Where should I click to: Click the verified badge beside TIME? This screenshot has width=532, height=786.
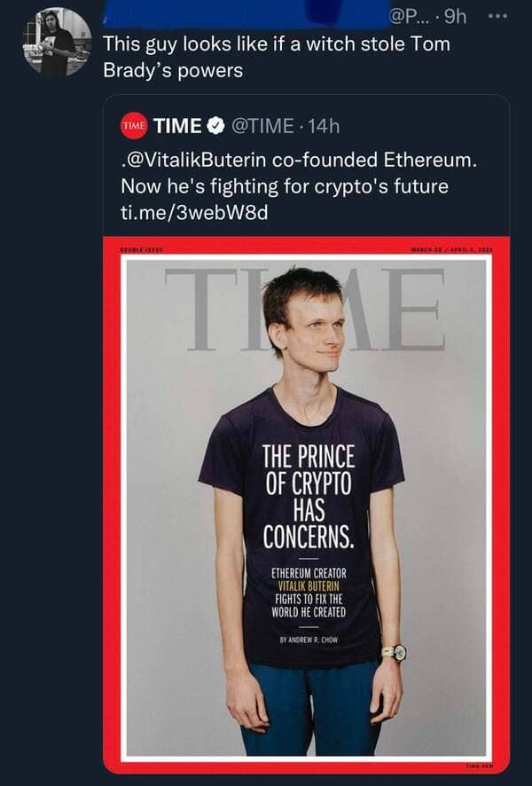(216, 126)
